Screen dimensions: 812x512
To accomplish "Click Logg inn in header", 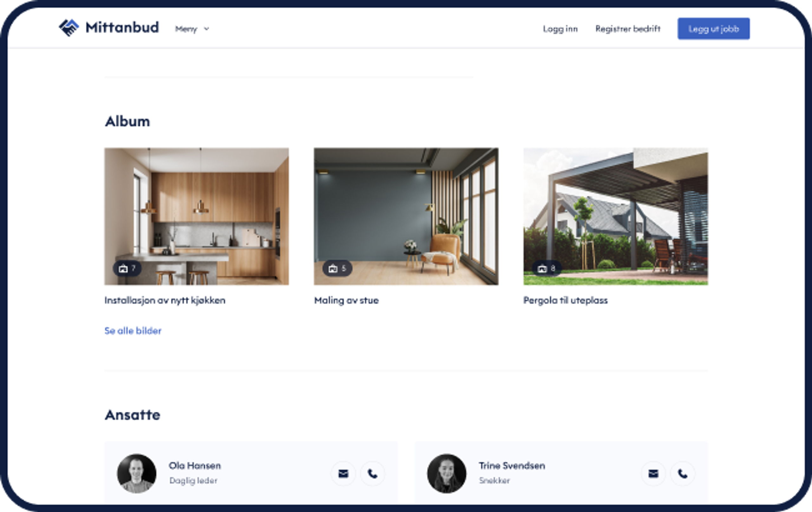I will 560,29.
